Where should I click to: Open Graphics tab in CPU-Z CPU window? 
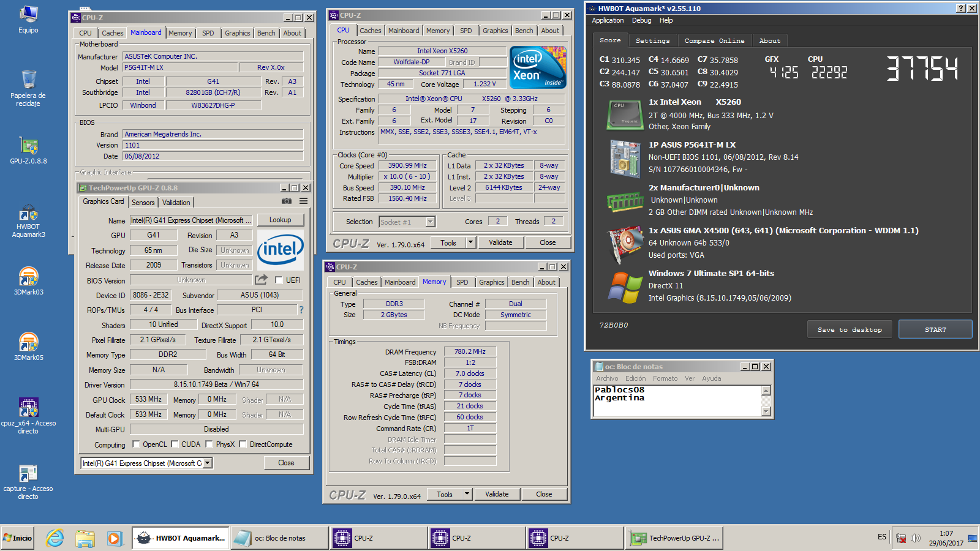click(x=495, y=31)
